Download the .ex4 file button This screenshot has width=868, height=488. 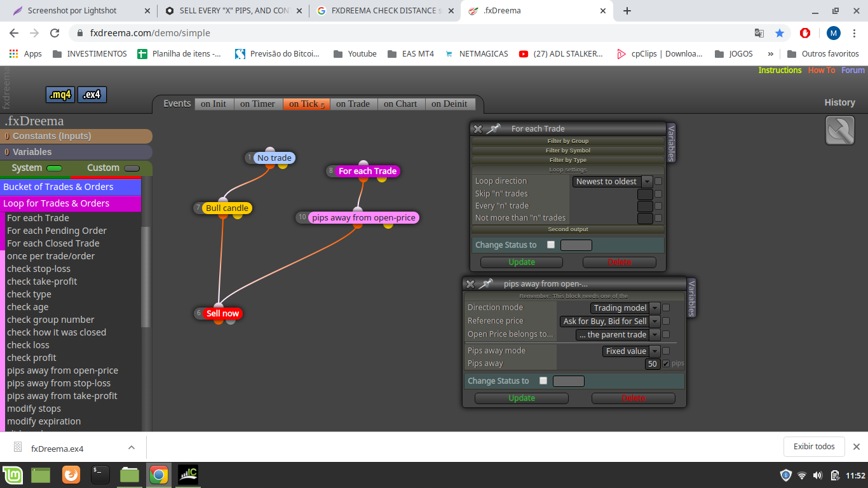point(92,95)
